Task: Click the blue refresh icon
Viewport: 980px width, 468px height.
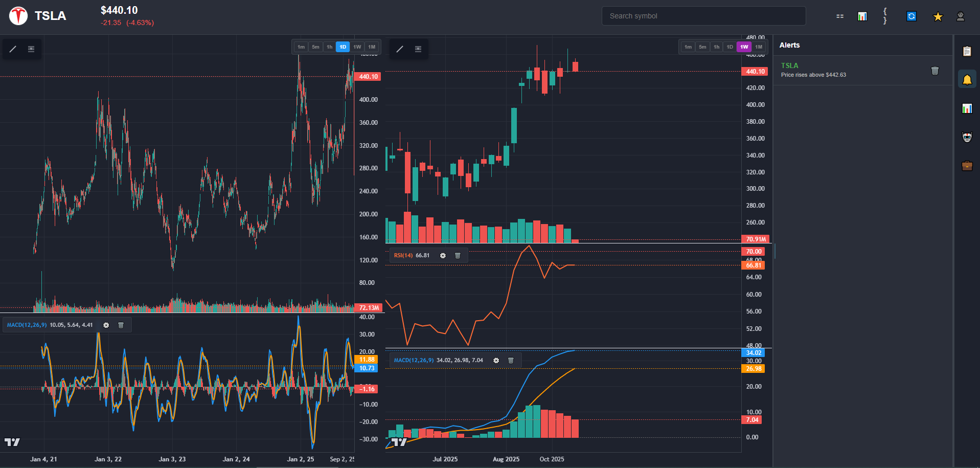Action: [x=911, y=16]
